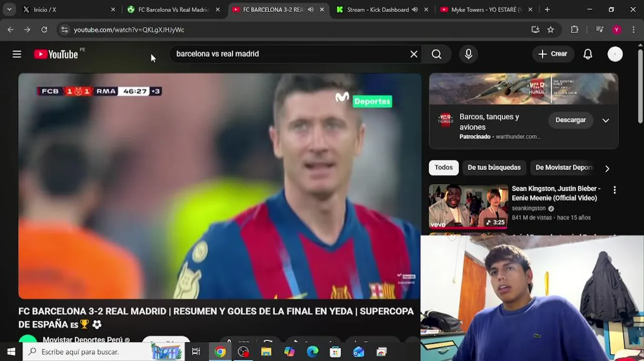Open the Mail app from taskbar
This screenshot has height=361, width=644.
[x=359, y=352]
